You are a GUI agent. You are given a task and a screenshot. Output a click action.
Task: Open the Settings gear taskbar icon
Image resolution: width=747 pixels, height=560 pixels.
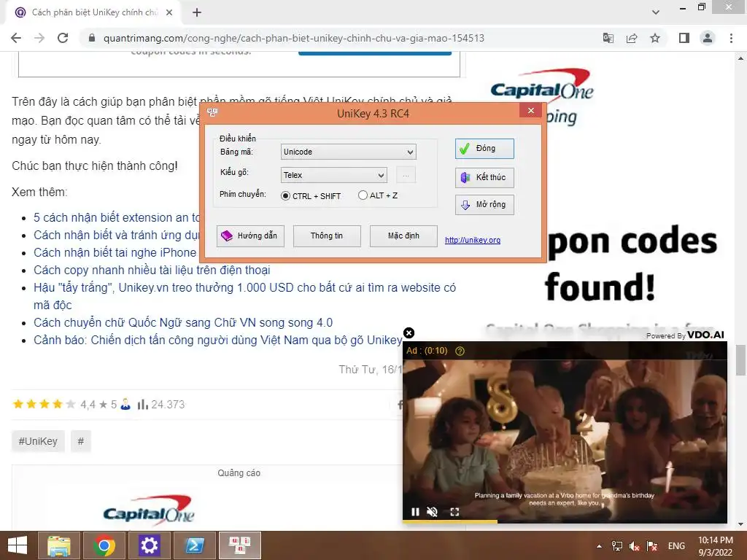click(149, 545)
